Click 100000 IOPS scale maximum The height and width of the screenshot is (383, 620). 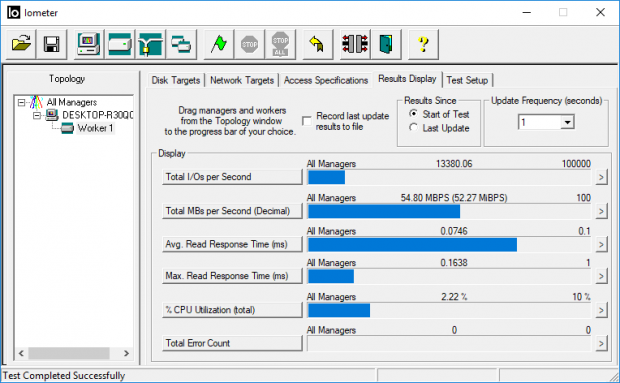coord(576,164)
